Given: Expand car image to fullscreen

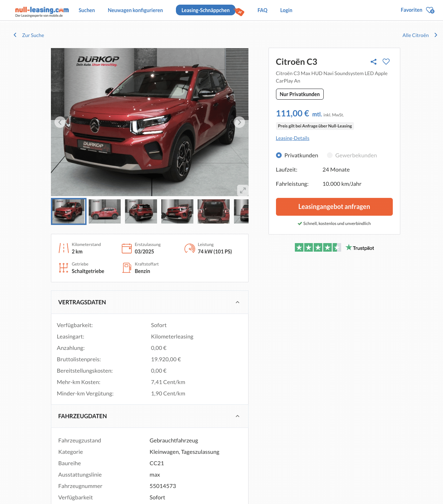Looking at the screenshot, I should coord(243,190).
